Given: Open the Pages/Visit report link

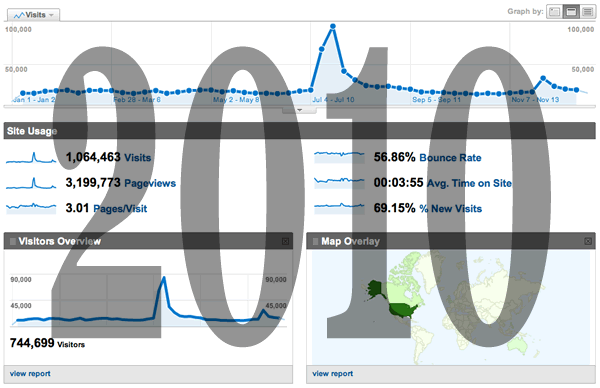Looking at the screenshot, I should tap(120, 209).
